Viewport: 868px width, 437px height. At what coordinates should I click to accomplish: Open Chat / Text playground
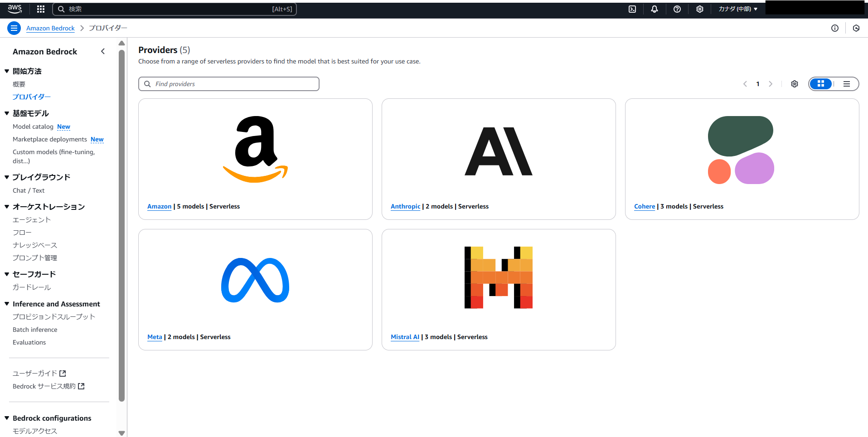pyautogui.click(x=29, y=190)
